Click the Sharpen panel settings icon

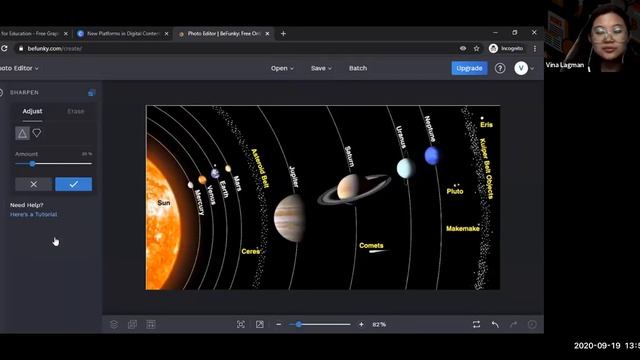[x=92, y=93]
